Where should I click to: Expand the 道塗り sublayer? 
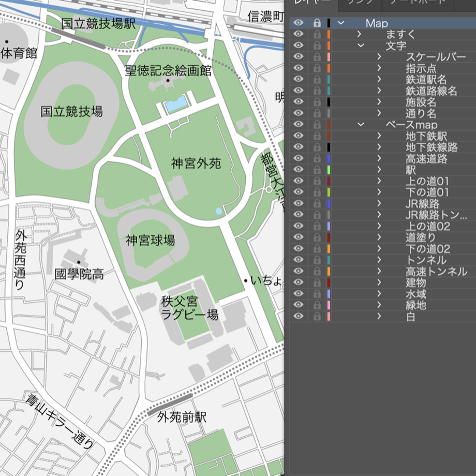click(x=379, y=237)
